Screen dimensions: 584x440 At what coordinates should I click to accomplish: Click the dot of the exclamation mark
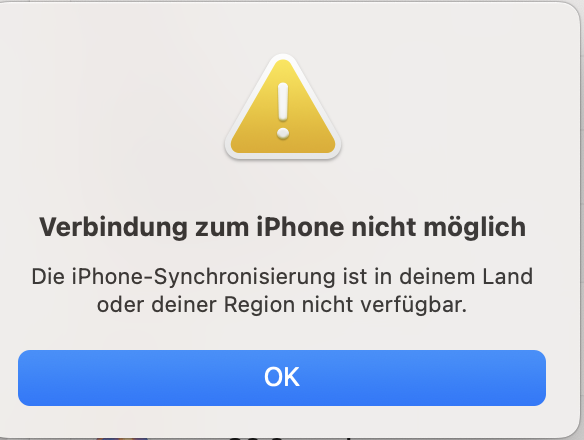283,133
